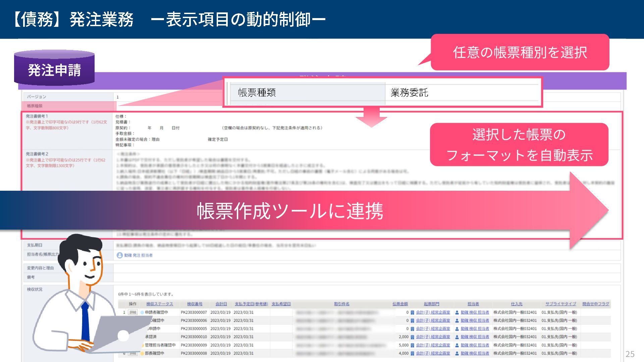The image size is (644, 362).
Task: Click the person icon in first row 担当者
Action: [x=457, y=312]
